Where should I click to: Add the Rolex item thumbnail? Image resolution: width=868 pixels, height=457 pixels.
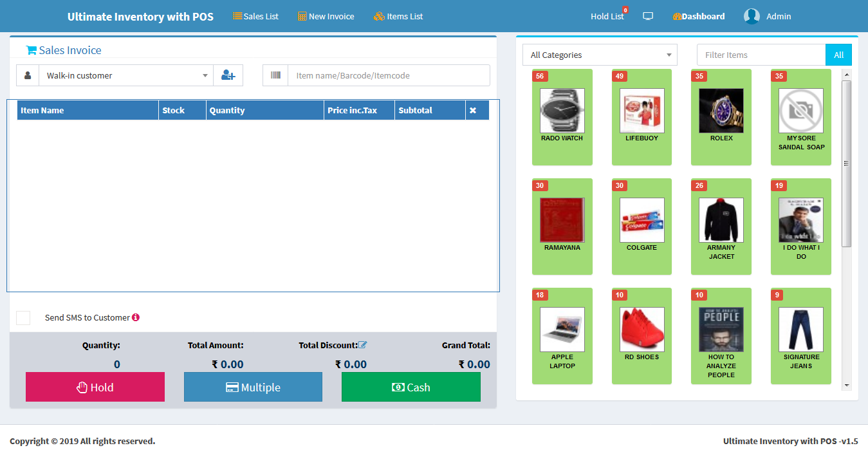[721, 111]
